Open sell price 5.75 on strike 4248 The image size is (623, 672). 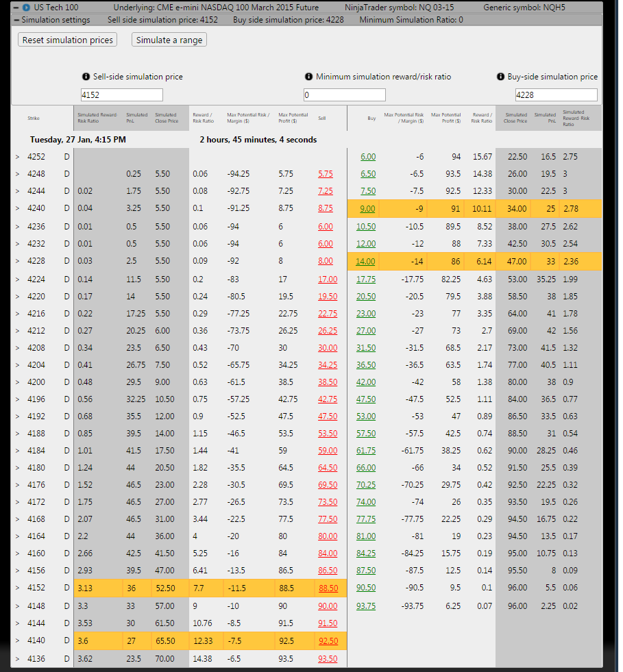326,174
